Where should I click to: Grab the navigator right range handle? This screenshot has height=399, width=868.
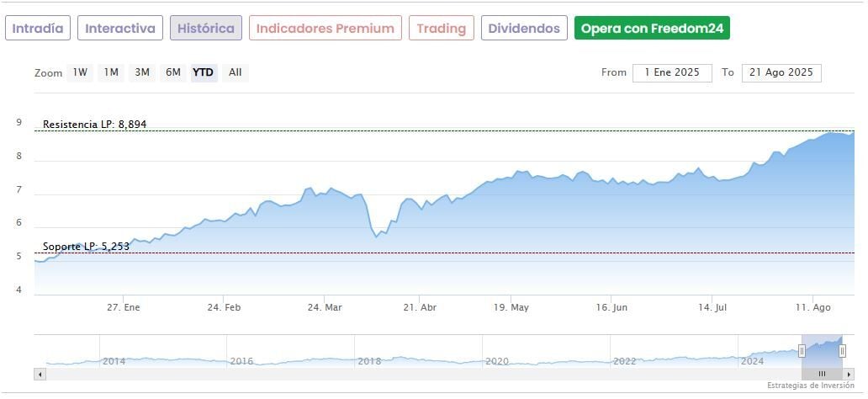842,350
